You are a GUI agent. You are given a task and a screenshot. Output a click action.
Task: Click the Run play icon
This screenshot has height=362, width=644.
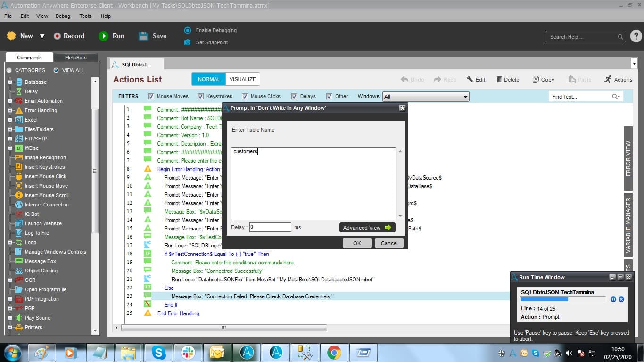[x=103, y=36]
